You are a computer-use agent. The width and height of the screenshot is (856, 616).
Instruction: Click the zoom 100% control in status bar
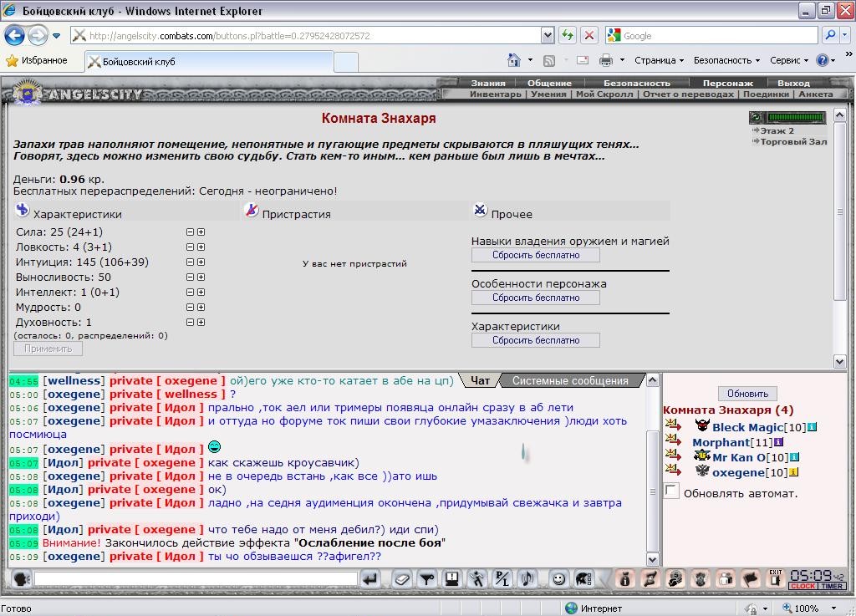click(809, 608)
